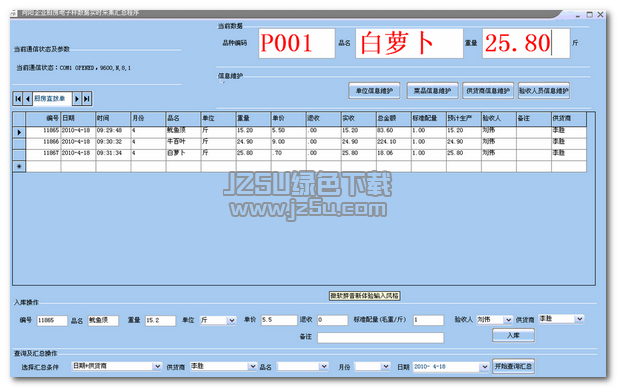Open 供货商信息维护 maintenance
The image size is (617, 388).
click(488, 91)
